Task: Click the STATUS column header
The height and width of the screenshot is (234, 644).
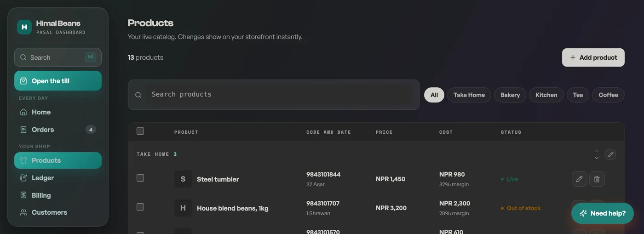Action: tap(511, 132)
